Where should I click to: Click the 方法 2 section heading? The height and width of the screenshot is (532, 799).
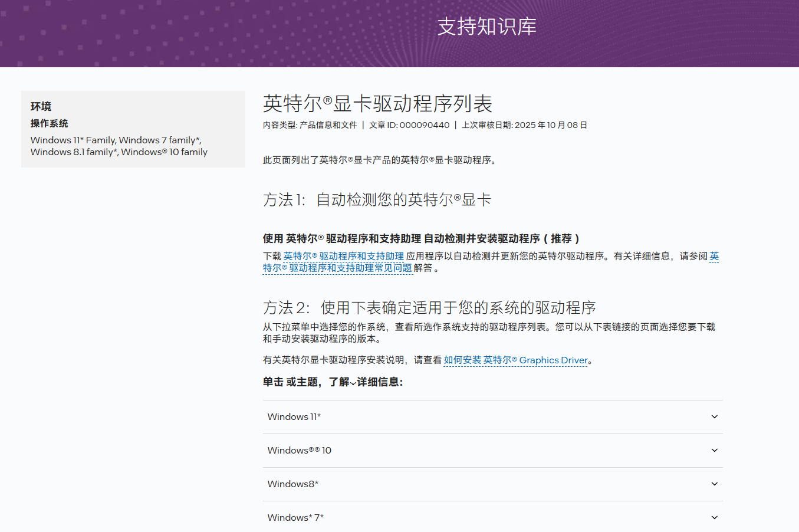[x=429, y=307]
